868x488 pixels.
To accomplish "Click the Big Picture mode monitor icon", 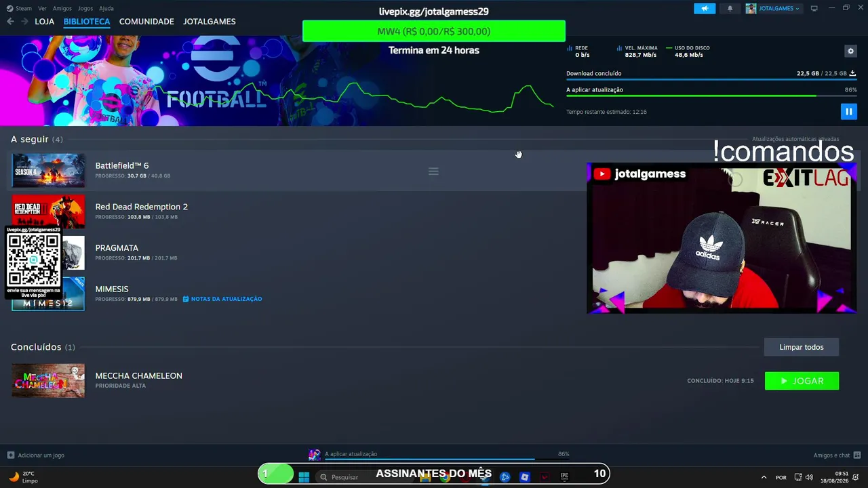I will pyautogui.click(x=814, y=8).
